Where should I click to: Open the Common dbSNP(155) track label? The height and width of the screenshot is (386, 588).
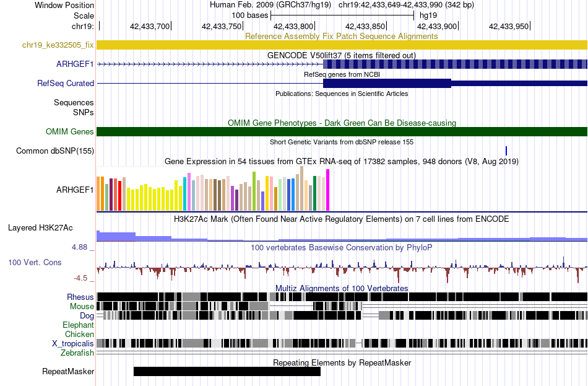point(54,151)
